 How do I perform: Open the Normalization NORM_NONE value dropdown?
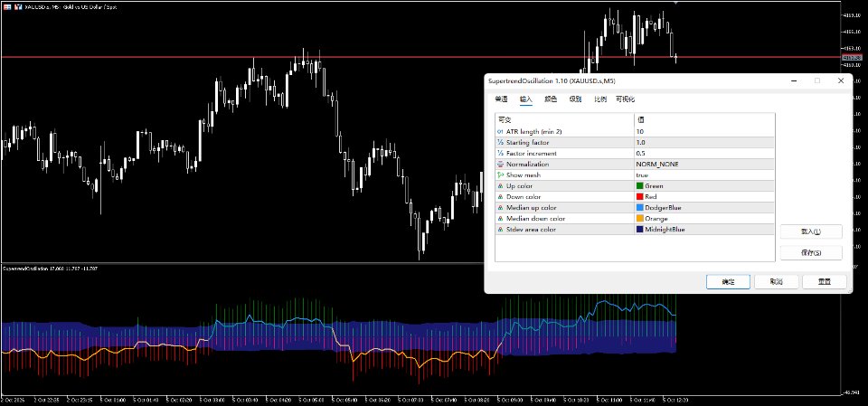point(704,164)
